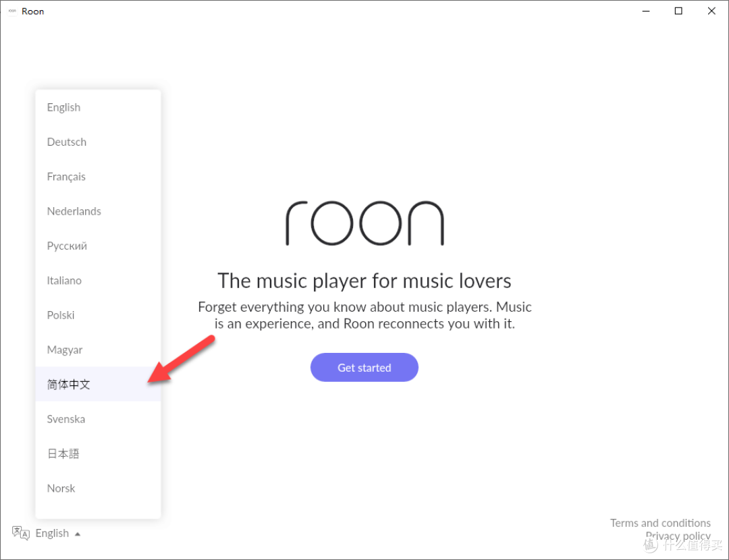Image resolution: width=729 pixels, height=560 pixels.
Task: Select 简体中文 to switch to Simplified Chinese
Action: click(x=68, y=385)
